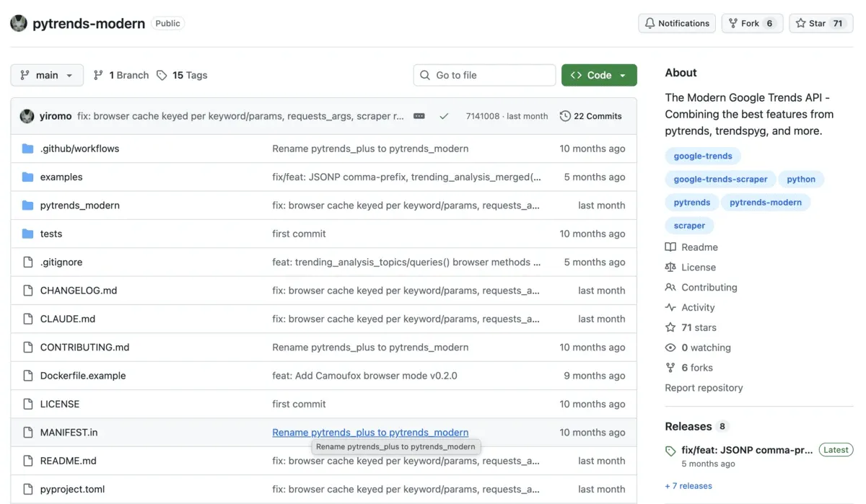The height and width of the screenshot is (504, 866).
Task: Open the Report repository link
Action: (x=704, y=388)
